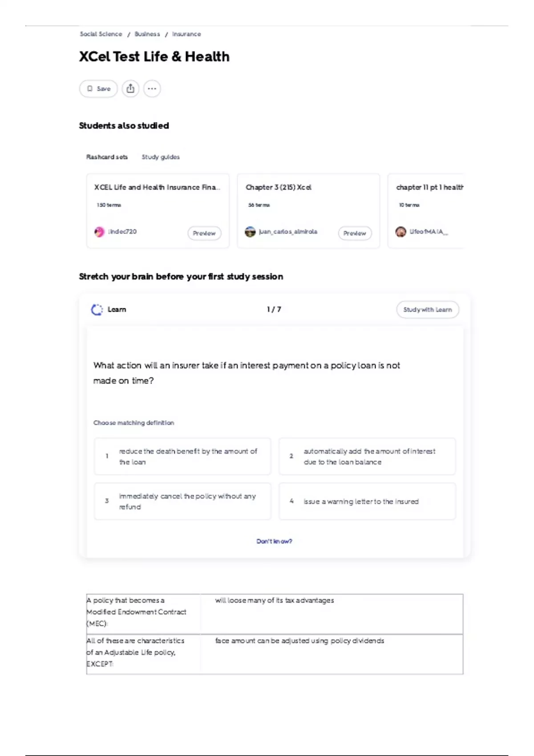The image size is (534, 756).
Task: Choose answer 2 about adding interest to loan
Action: pyautogui.click(x=367, y=456)
